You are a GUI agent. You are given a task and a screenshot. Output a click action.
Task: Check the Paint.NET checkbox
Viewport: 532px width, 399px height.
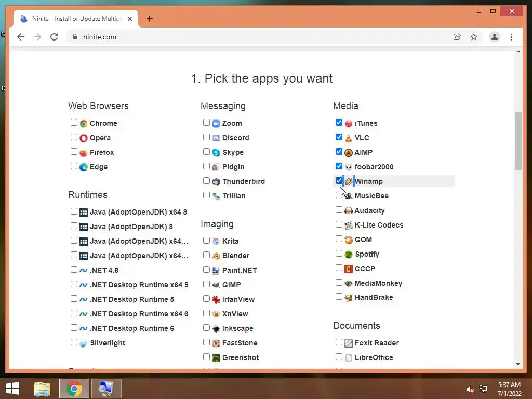206,270
